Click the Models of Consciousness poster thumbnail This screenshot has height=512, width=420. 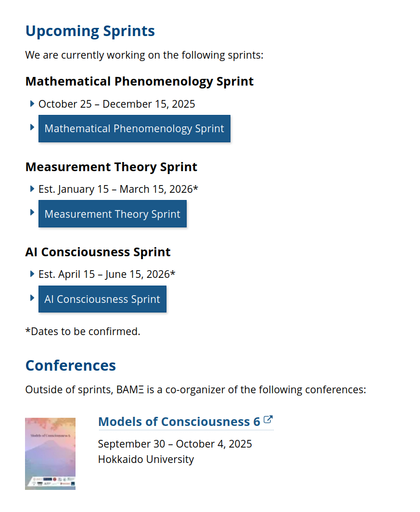point(50,453)
